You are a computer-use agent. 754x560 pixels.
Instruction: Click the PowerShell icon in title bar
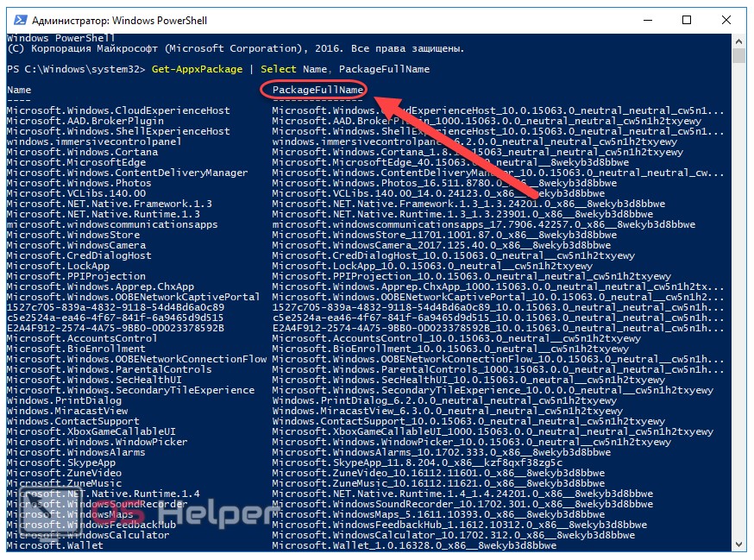coord(20,20)
